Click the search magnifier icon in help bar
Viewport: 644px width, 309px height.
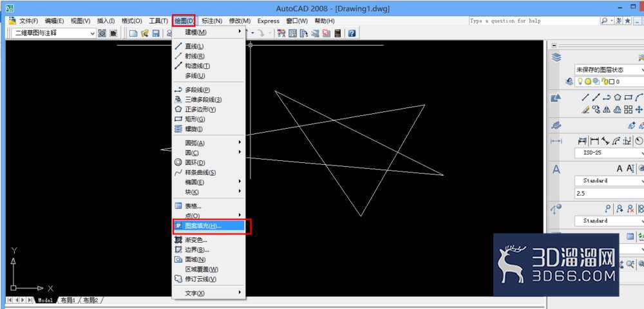(604, 21)
